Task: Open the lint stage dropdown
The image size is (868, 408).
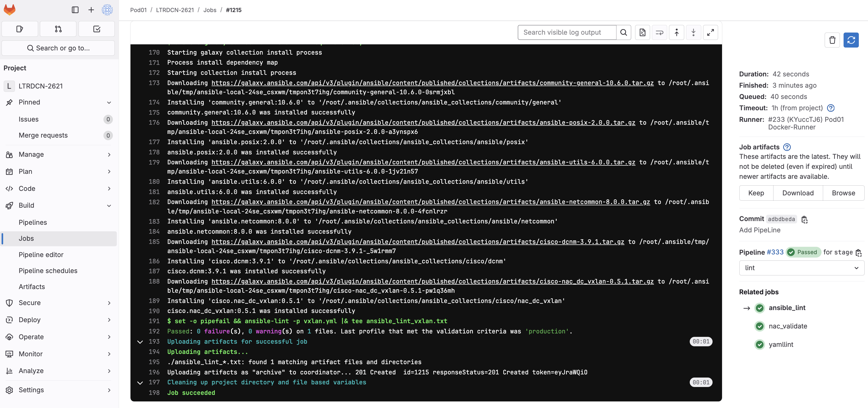Action: (x=801, y=268)
